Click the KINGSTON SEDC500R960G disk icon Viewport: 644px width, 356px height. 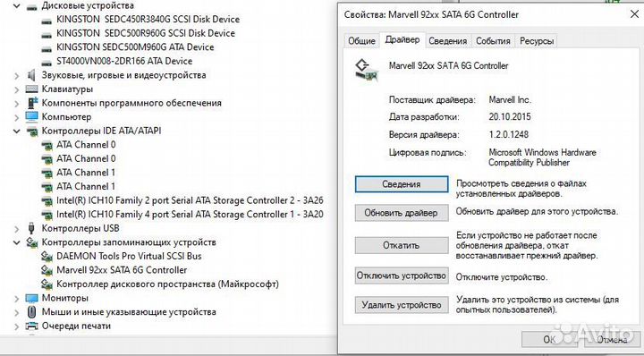coord(47,34)
